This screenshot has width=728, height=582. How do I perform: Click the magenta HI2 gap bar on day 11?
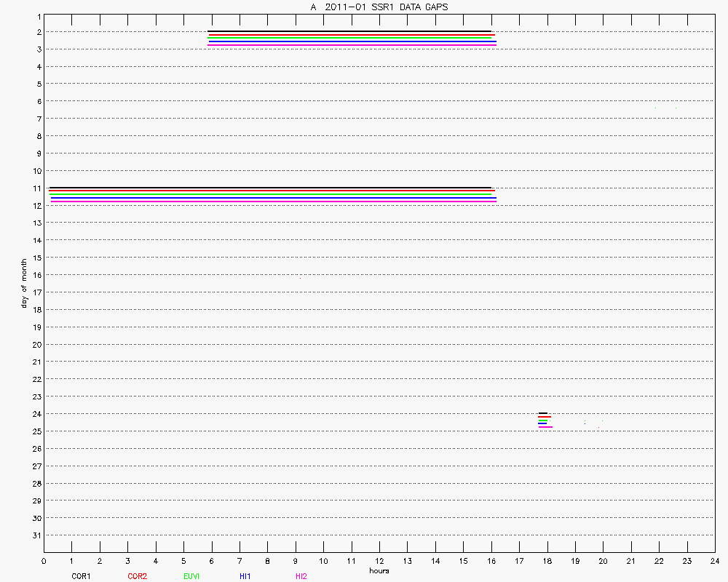(273, 202)
